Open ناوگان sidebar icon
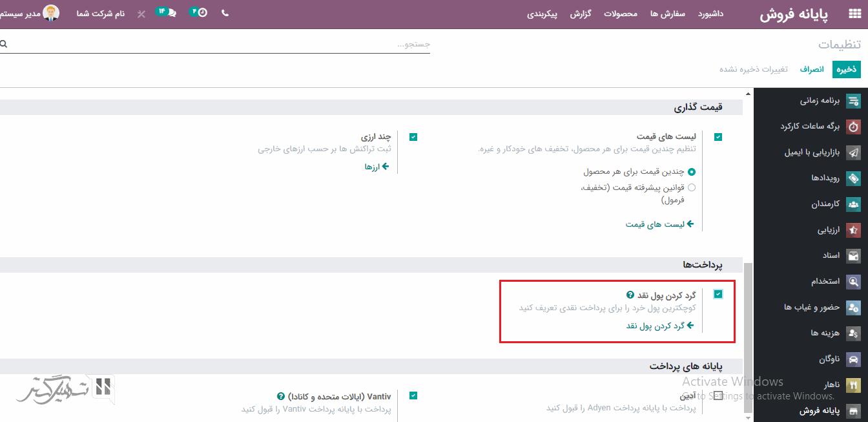The height and width of the screenshot is (422, 868). pos(854,360)
